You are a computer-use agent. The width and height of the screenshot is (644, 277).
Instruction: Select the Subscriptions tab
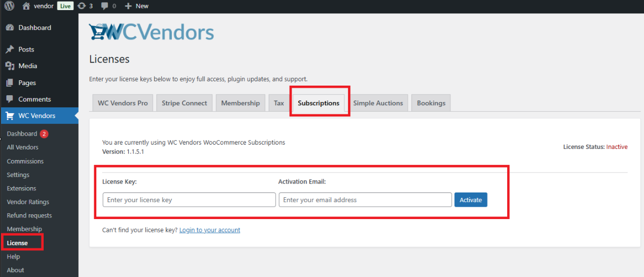tap(319, 103)
